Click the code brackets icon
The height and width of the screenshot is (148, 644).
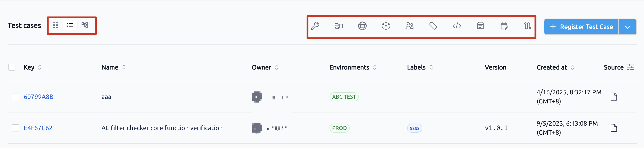(457, 26)
